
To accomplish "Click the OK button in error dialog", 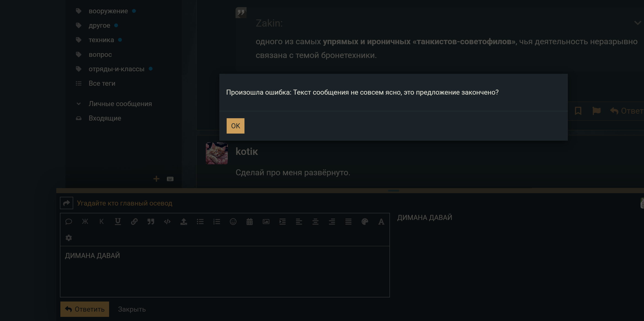I will (235, 126).
